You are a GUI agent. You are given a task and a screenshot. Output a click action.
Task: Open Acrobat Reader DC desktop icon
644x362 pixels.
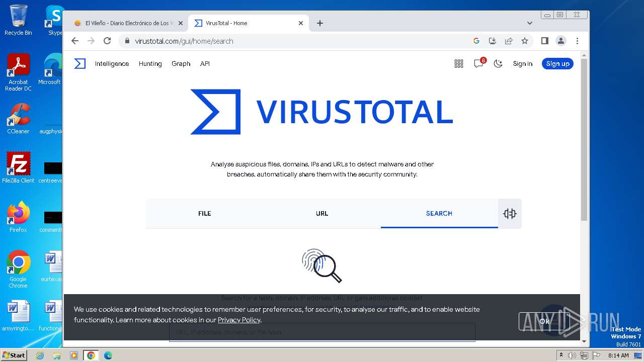click(x=18, y=73)
